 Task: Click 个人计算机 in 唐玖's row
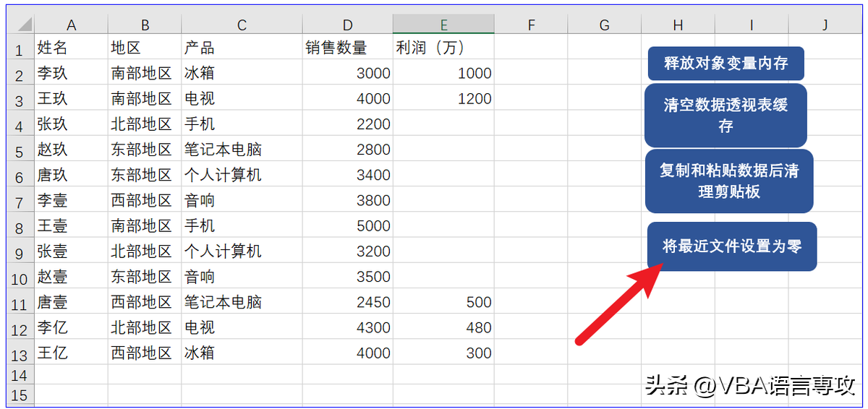point(242,175)
